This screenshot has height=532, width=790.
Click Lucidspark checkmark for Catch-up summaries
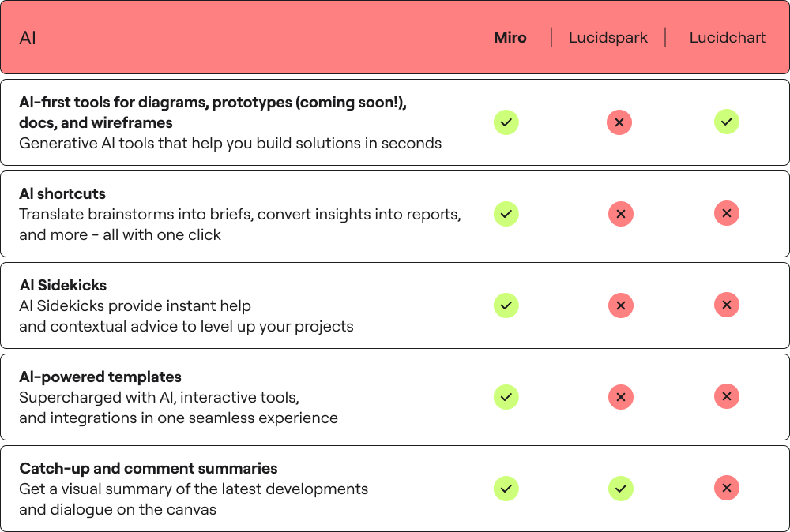click(x=621, y=489)
